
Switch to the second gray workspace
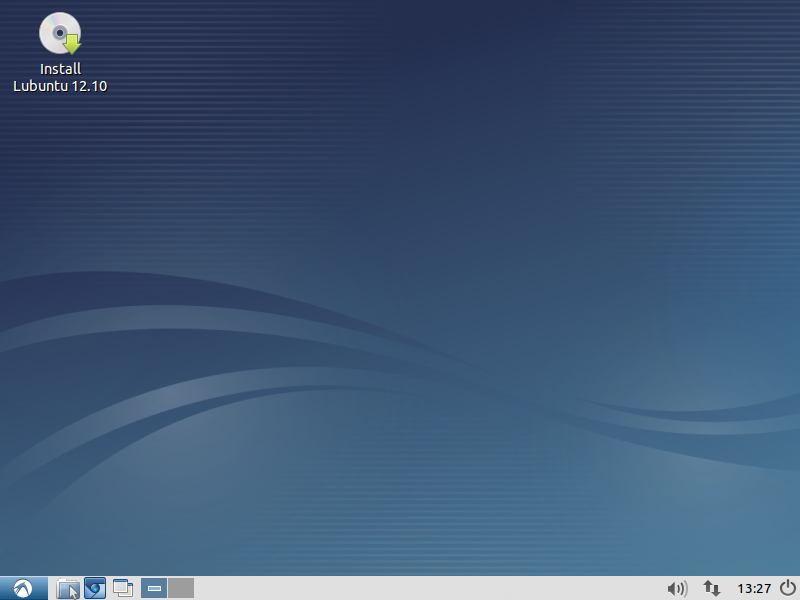(x=181, y=588)
